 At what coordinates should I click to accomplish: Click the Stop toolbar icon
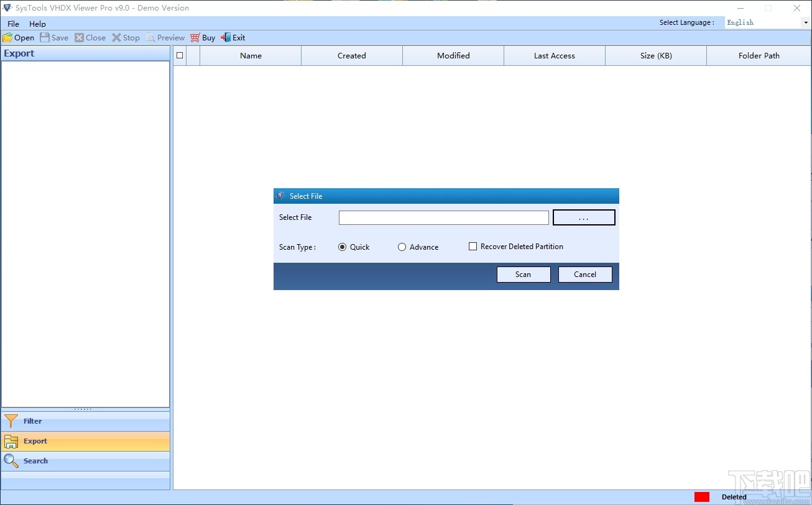[117, 37]
